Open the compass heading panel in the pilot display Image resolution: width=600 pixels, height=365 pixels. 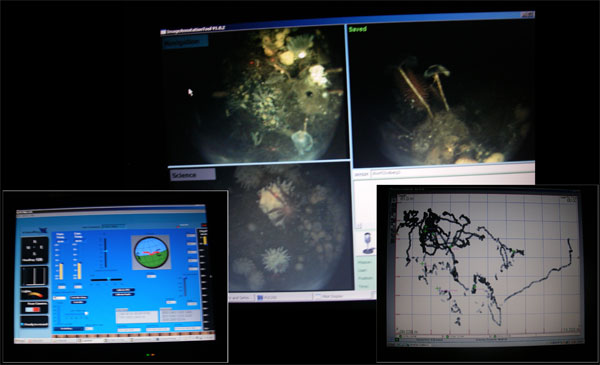click(35, 250)
